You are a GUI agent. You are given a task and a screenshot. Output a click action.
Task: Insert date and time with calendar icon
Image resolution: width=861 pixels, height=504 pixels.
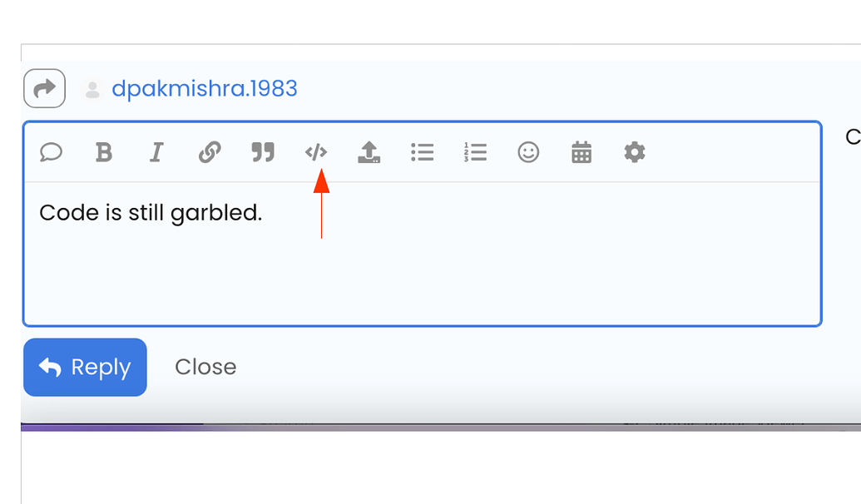tap(581, 152)
